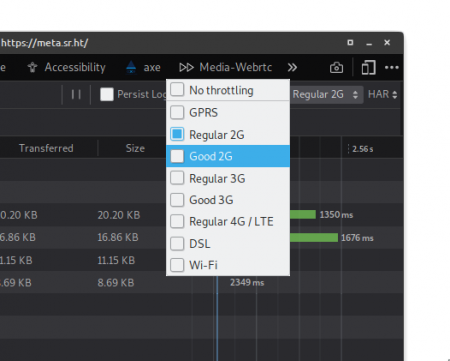This screenshot has width=450, height=361.
Task: Select the request row sized 8.69 KB
Action: [201, 283]
